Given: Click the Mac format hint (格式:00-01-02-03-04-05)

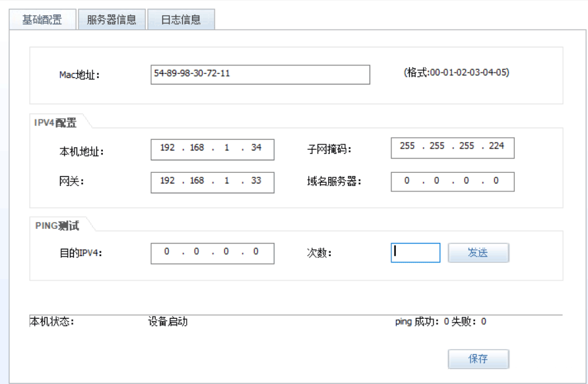Looking at the screenshot, I should 457,73.
